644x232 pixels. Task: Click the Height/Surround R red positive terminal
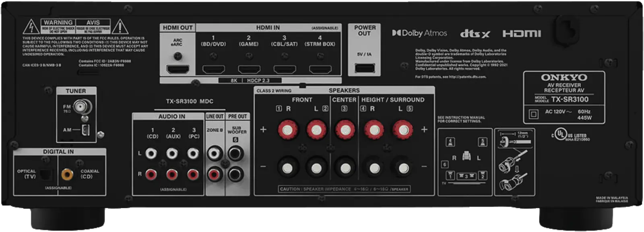[x=374, y=129]
